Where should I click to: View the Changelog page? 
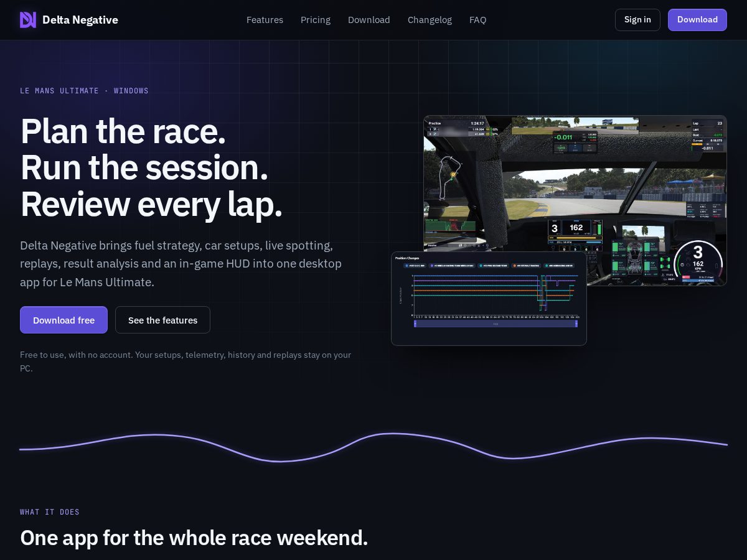click(430, 20)
